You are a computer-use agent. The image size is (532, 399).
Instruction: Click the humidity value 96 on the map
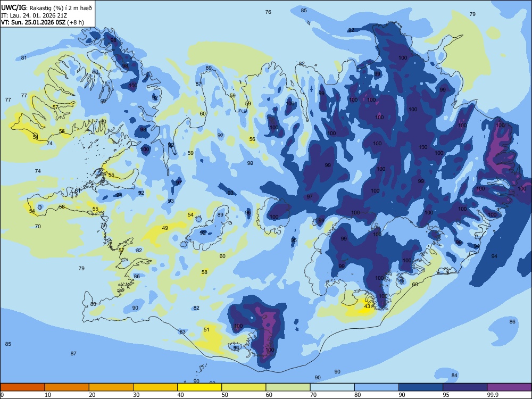248,213
